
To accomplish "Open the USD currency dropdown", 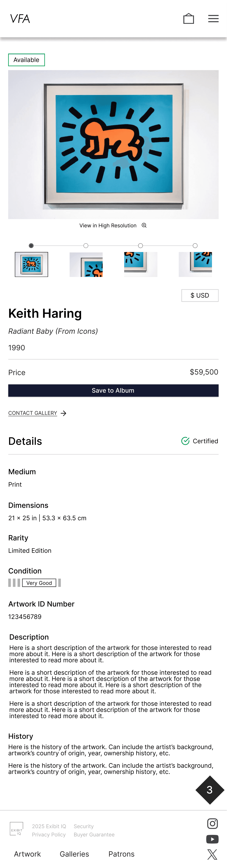I will point(200,295).
